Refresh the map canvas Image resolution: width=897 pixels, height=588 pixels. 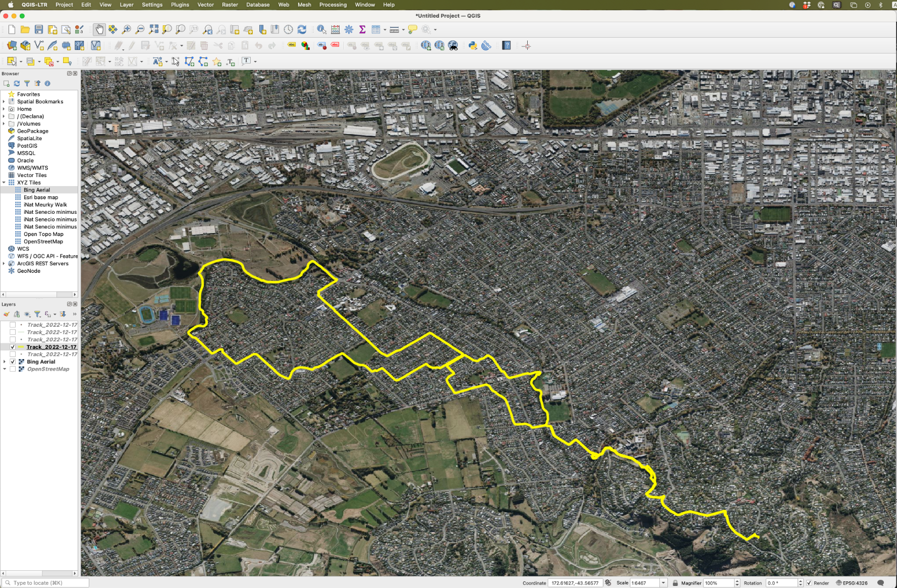302,30
